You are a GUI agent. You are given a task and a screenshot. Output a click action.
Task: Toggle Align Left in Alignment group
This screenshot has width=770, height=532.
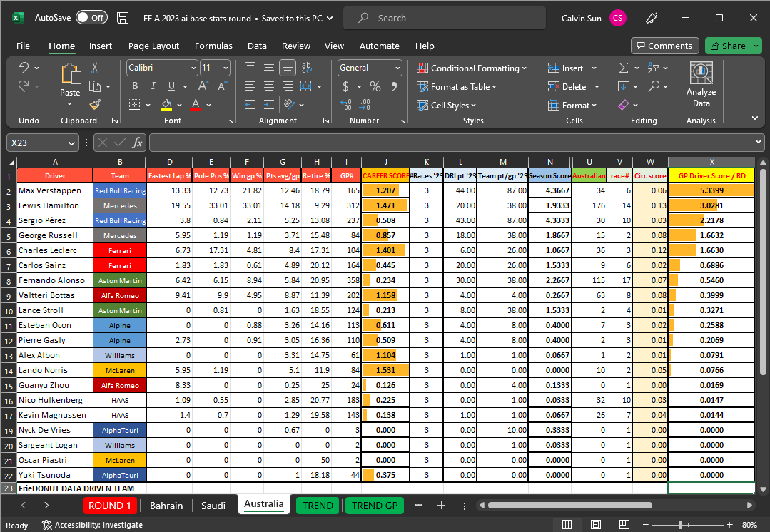coord(250,86)
